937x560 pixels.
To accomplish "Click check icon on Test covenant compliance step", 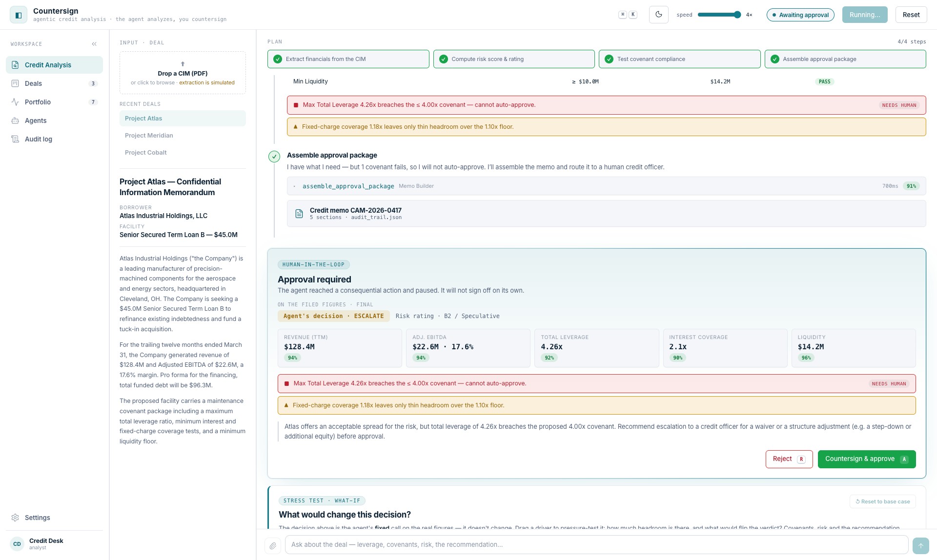I will point(609,59).
